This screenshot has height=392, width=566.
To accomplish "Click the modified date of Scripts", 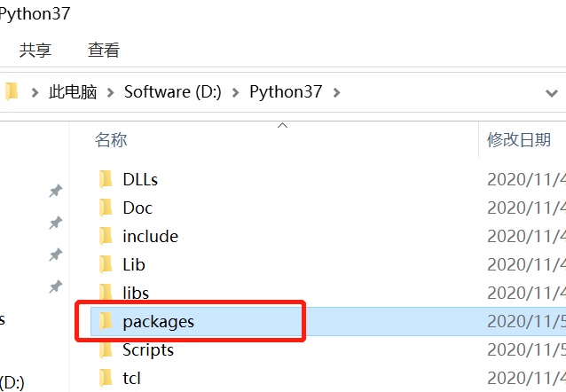I will point(526,349).
